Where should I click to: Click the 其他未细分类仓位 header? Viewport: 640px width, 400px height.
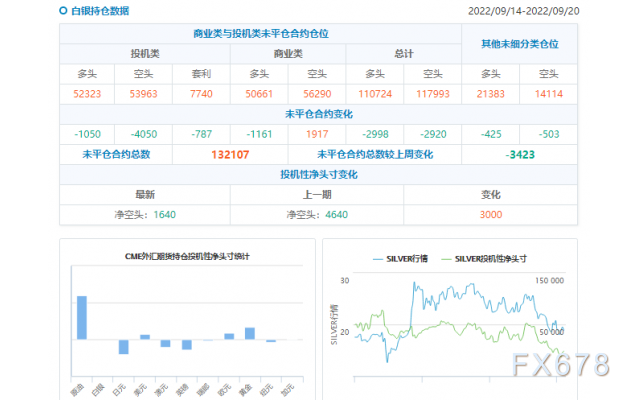click(520, 44)
